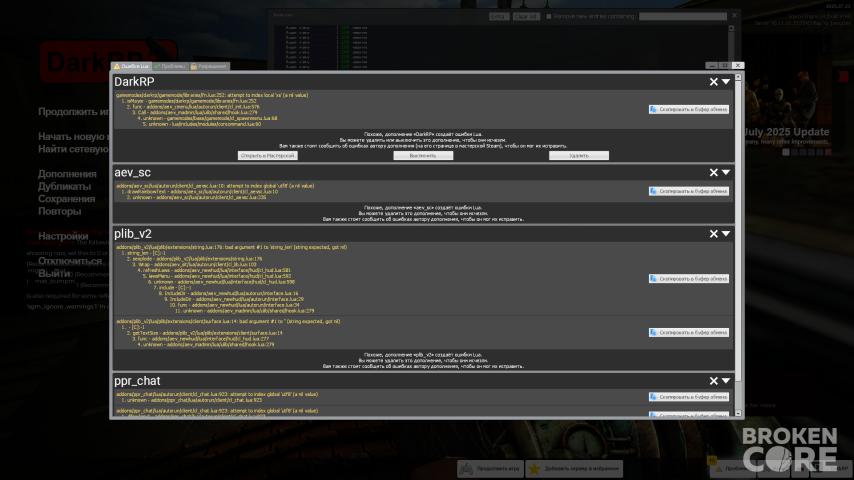Click the DarkRP section title
Image resolution: width=854 pixels, height=480 pixels.
(x=134, y=82)
